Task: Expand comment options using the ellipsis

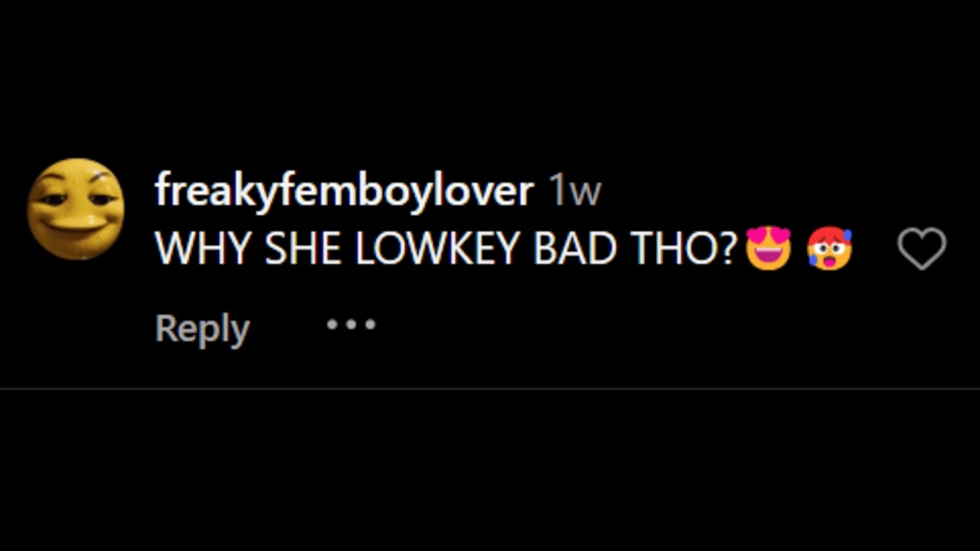Action: tap(351, 324)
